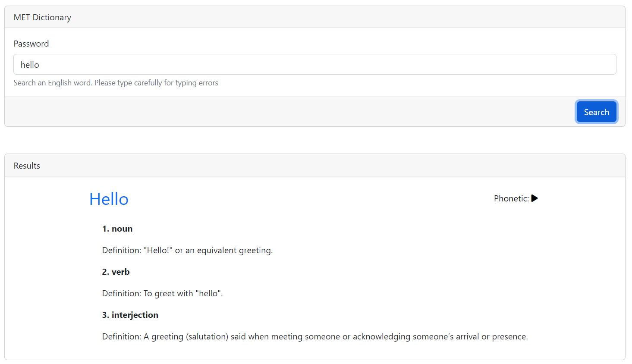Click the Results panel header
This screenshot has width=632, height=364.
27,165
